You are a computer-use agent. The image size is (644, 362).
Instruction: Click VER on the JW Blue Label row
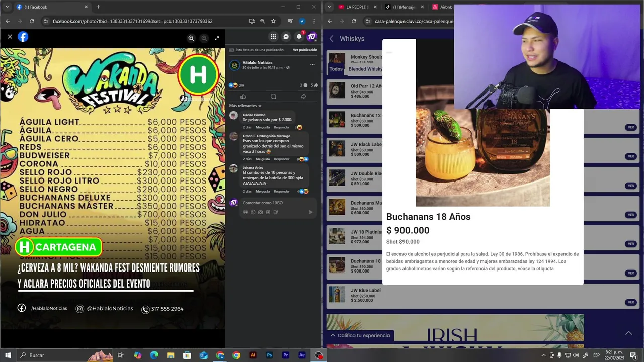coord(631,302)
